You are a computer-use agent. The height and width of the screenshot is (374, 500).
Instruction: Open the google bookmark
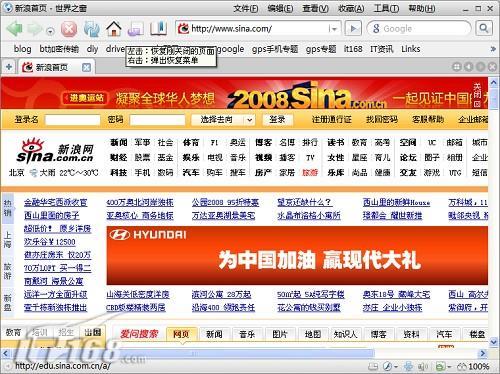(x=231, y=49)
